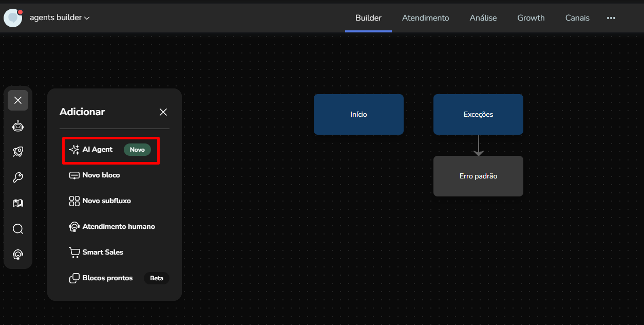Viewport: 644px width, 325px height.
Task: Click the Erro padrão block
Action: 478,176
